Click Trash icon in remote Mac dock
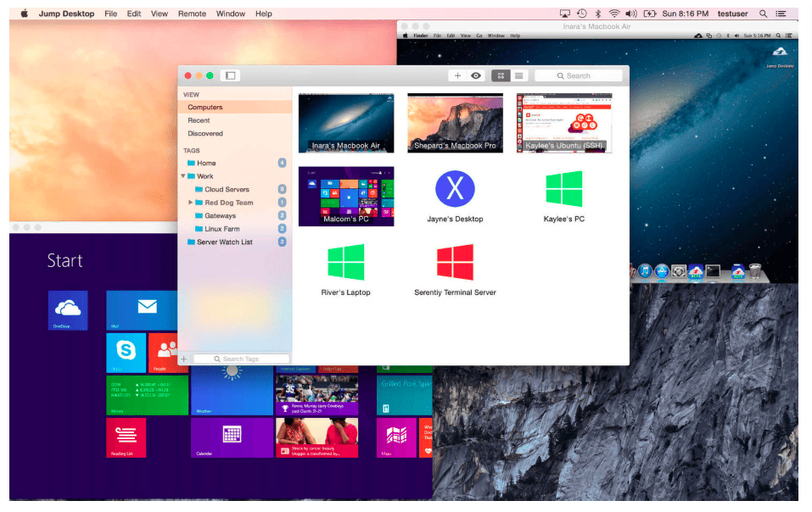 tap(755, 271)
